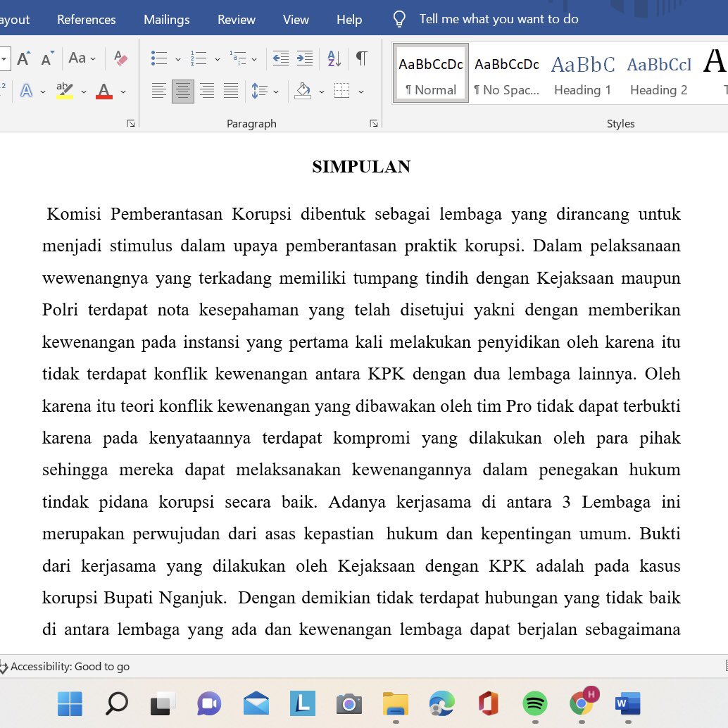The image size is (728, 728).
Task: Apply a multilevel list
Action: pyautogui.click(x=238, y=58)
